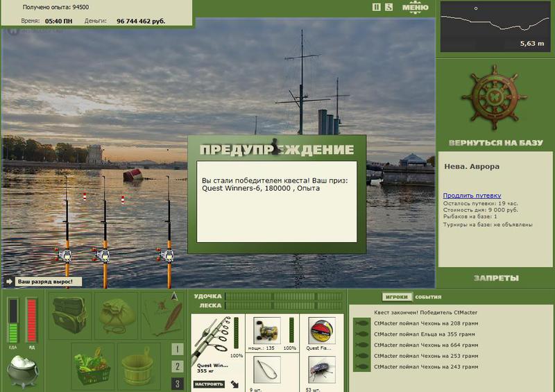This screenshot has width=555, height=392.
Task: Click the Quest Fis... line spool
Action: (x=322, y=331)
